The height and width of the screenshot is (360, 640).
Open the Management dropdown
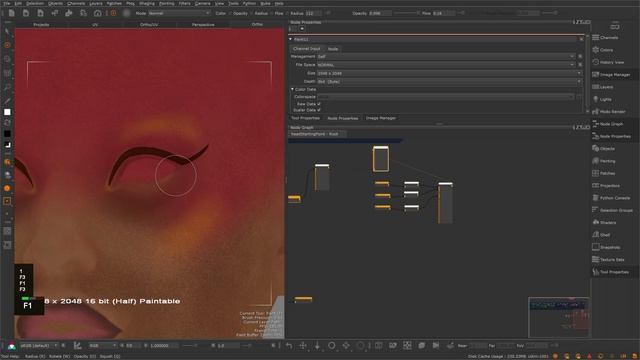coord(446,56)
